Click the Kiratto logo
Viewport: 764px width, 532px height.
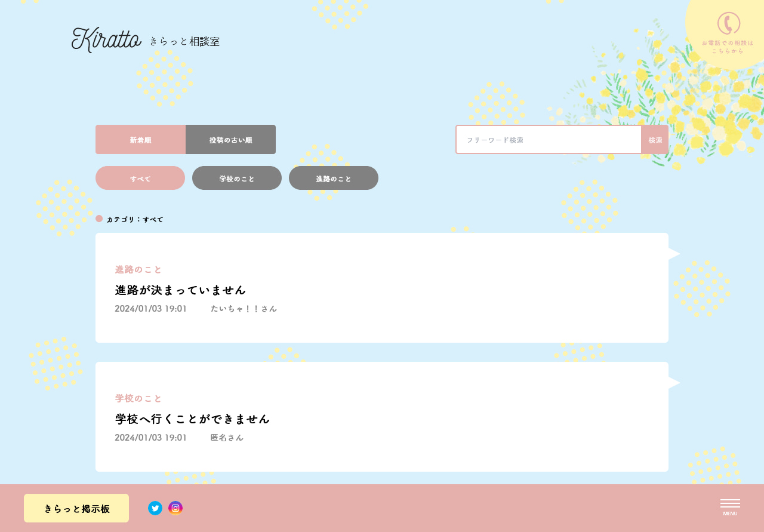pyautogui.click(x=106, y=39)
